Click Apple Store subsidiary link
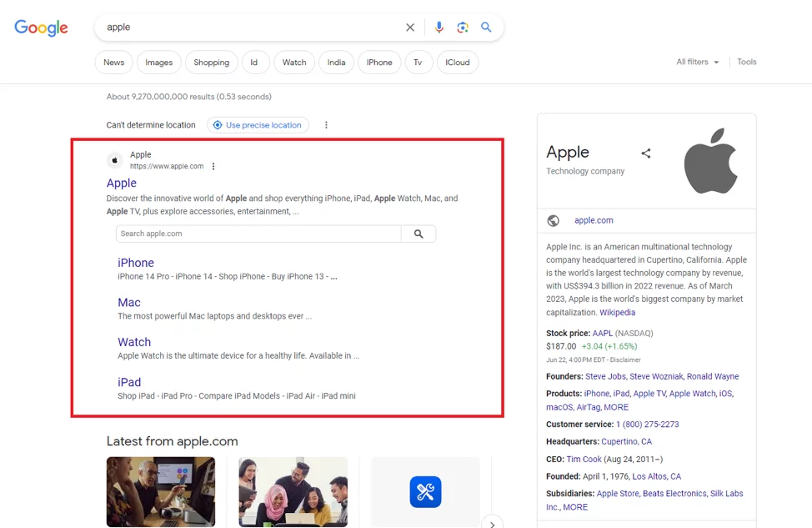812x528 pixels. (617, 493)
